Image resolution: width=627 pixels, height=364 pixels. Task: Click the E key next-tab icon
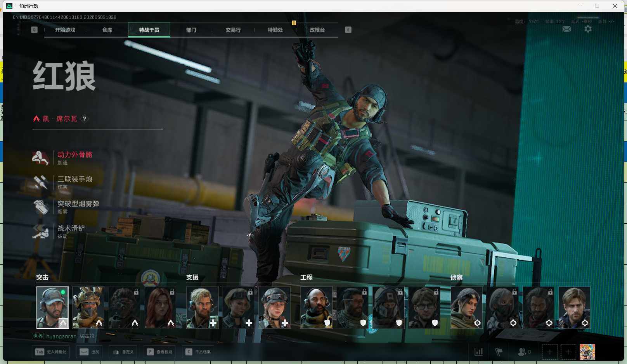coord(348,30)
